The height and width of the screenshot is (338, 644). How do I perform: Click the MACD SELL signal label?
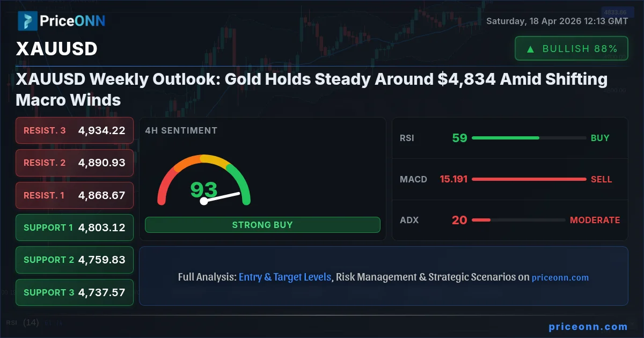click(601, 179)
